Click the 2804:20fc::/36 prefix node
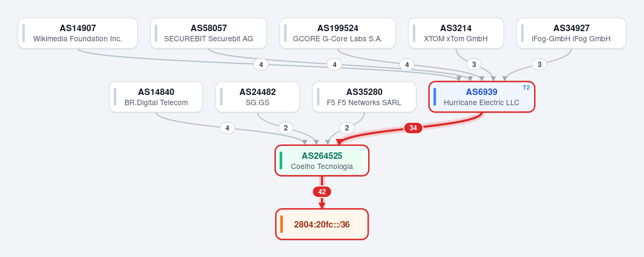Image resolution: width=644 pixels, height=257 pixels. tap(322, 224)
